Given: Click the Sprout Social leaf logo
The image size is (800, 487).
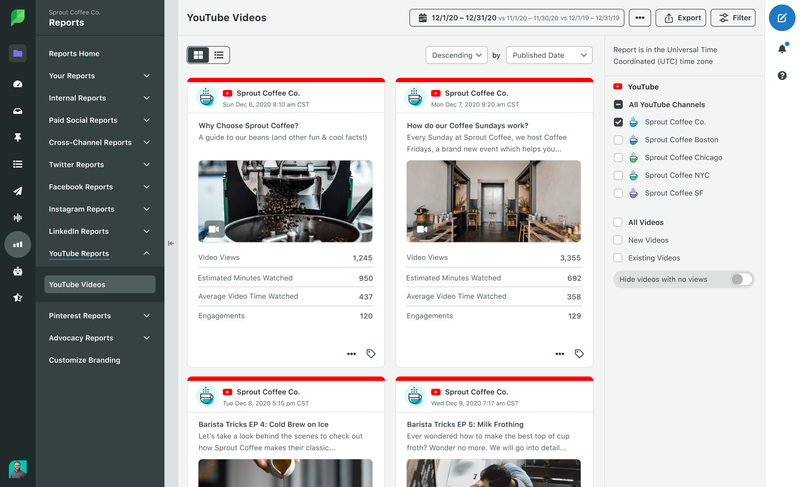Looking at the screenshot, I should pos(17,17).
